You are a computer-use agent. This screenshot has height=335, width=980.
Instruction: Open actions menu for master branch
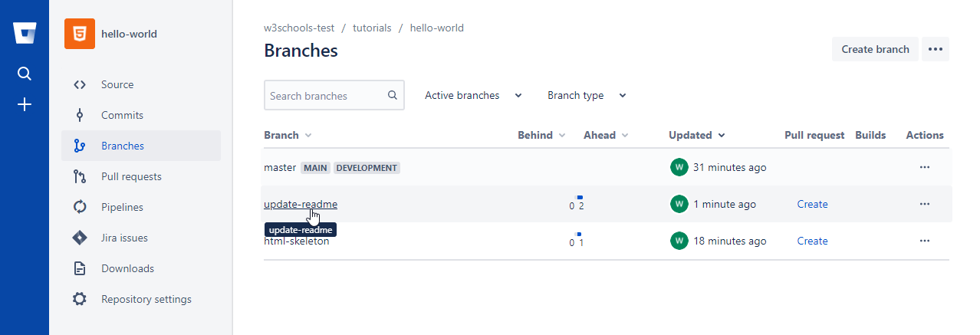(x=924, y=167)
